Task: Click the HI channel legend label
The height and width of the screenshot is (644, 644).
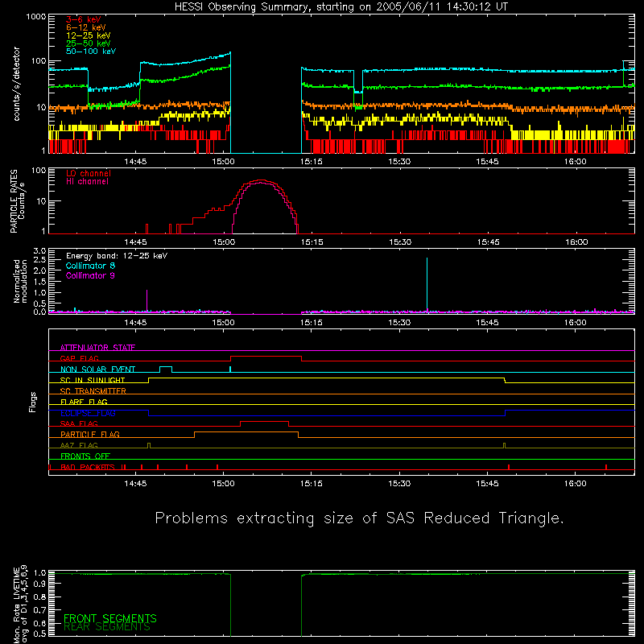Action: [87, 182]
